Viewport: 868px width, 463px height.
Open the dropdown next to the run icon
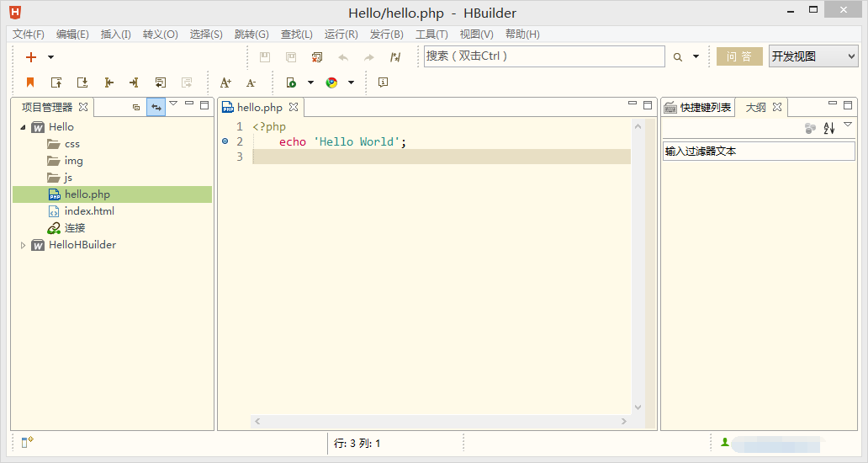coord(310,82)
